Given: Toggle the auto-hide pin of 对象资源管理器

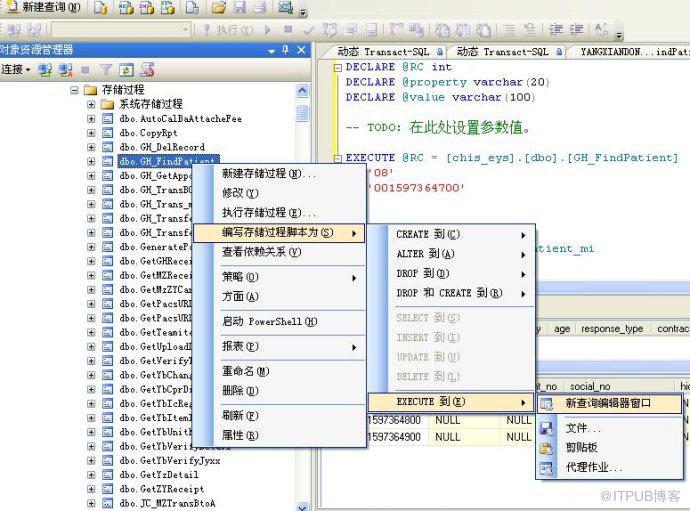Looking at the screenshot, I should coord(286,50).
